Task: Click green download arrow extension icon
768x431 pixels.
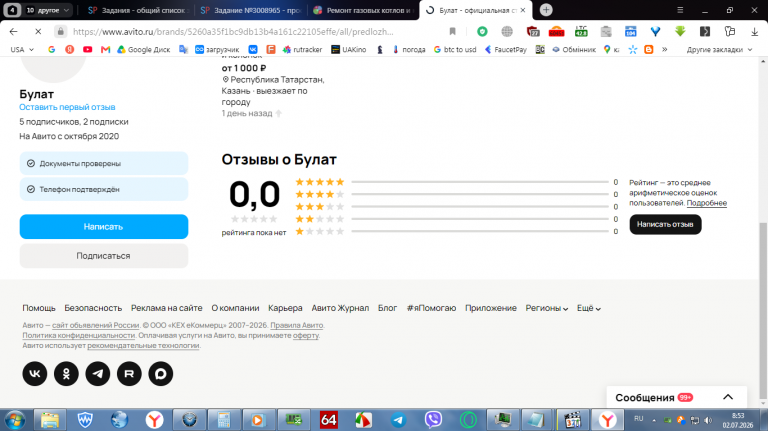Action: pyautogui.click(x=680, y=32)
